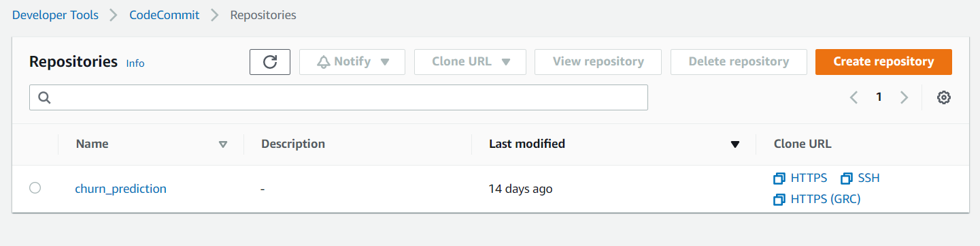The image size is (980, 246).
Task: Expand the Notify dropdown
Action: click(352, 62)
